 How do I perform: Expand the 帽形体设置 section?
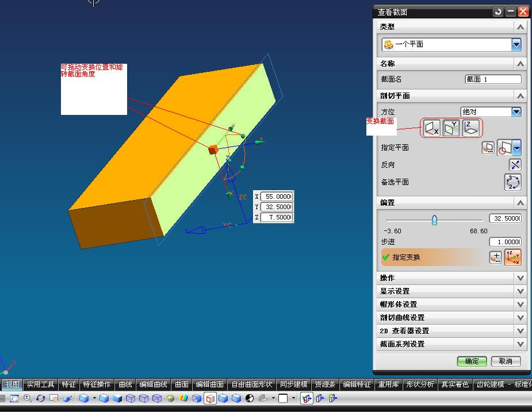[x=520, y=305]
